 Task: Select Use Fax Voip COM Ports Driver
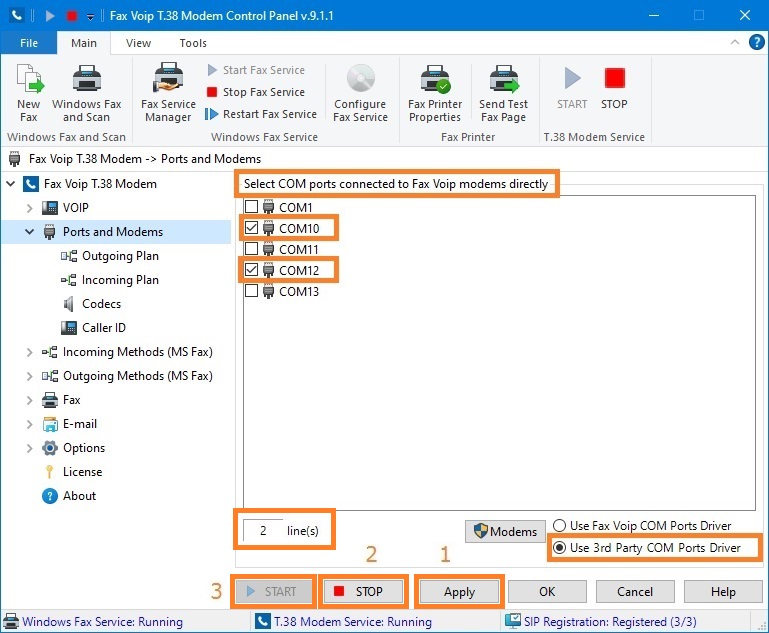[642, 526]
